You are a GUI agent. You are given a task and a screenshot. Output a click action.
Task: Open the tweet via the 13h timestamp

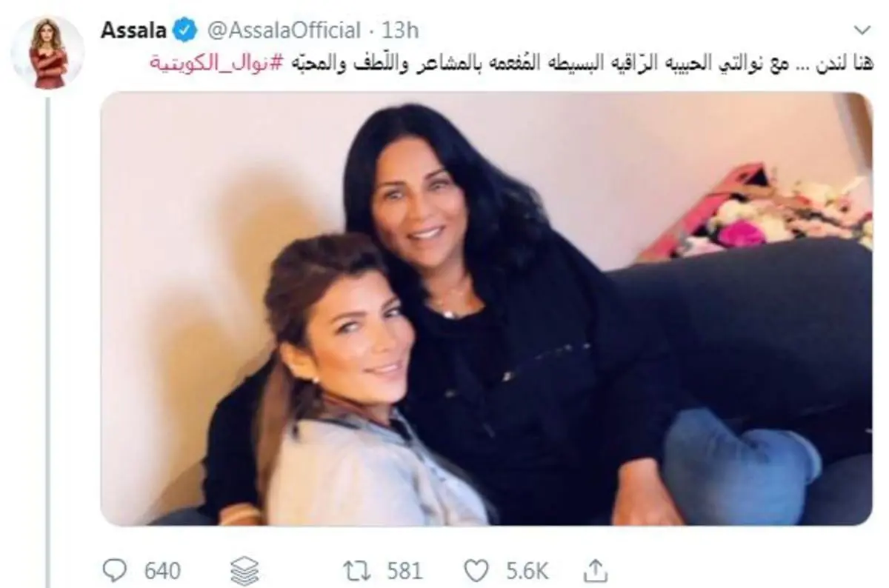[401, 32]
